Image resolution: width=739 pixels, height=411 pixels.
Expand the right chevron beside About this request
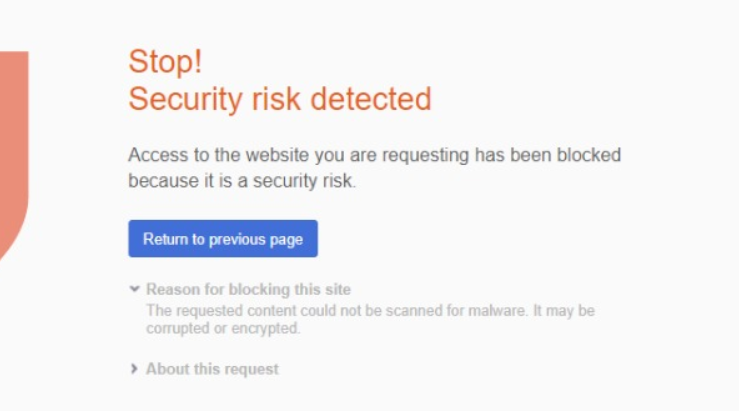click(134, 369)
